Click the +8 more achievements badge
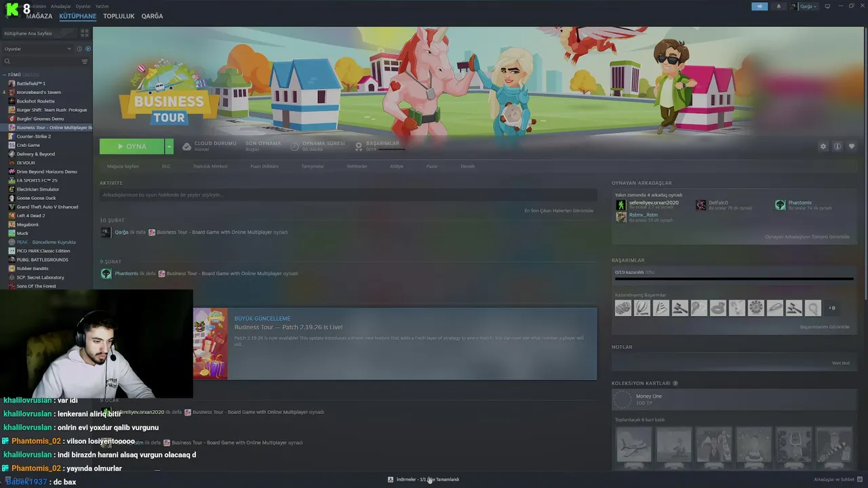This screenshot has height=488, width=868. pos(832,308)
